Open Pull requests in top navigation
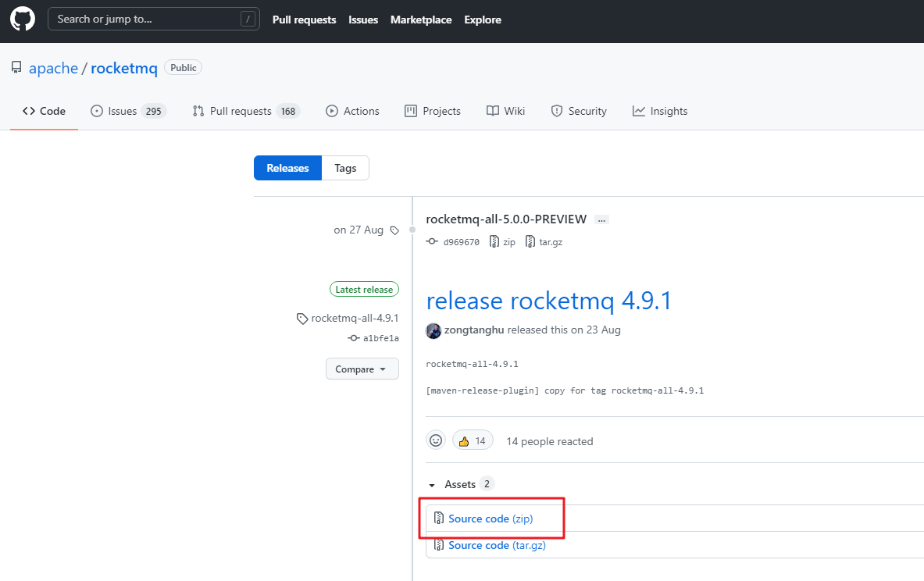 coord(304,20)
